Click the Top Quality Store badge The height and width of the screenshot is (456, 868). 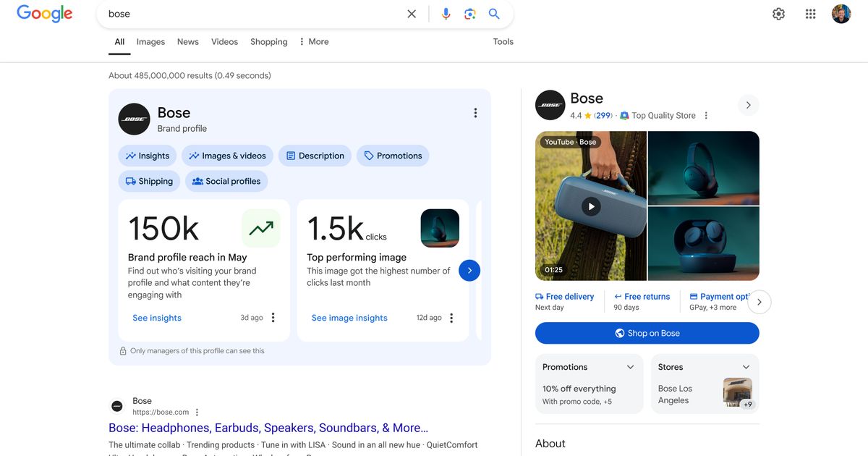coord(658,116)
